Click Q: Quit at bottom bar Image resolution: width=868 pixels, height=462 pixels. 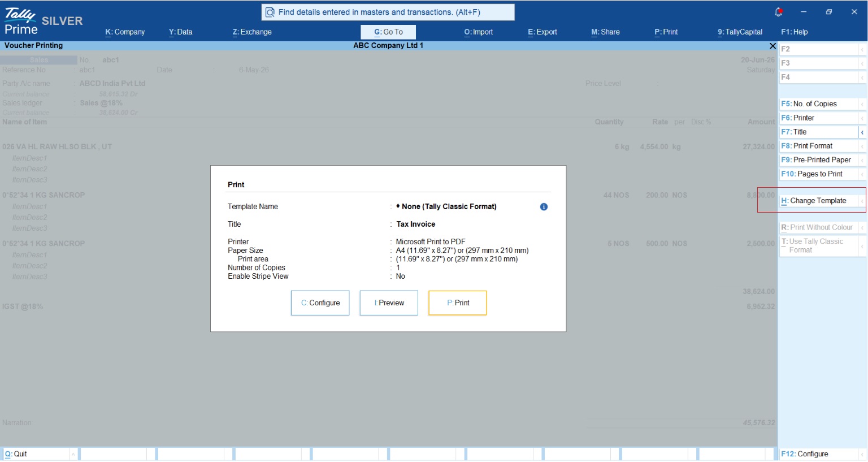tap(36, 454)
